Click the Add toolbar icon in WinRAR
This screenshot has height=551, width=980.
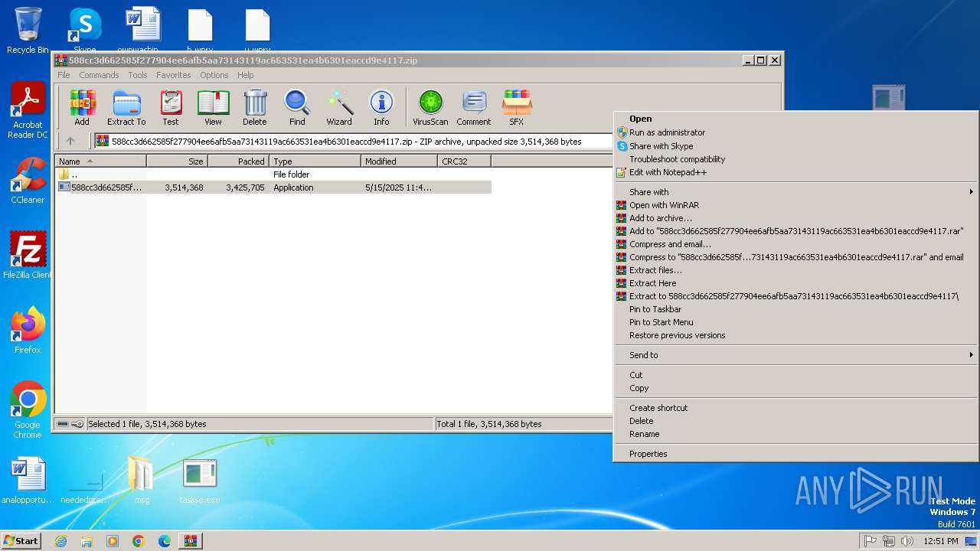click(x=82, y=108)
